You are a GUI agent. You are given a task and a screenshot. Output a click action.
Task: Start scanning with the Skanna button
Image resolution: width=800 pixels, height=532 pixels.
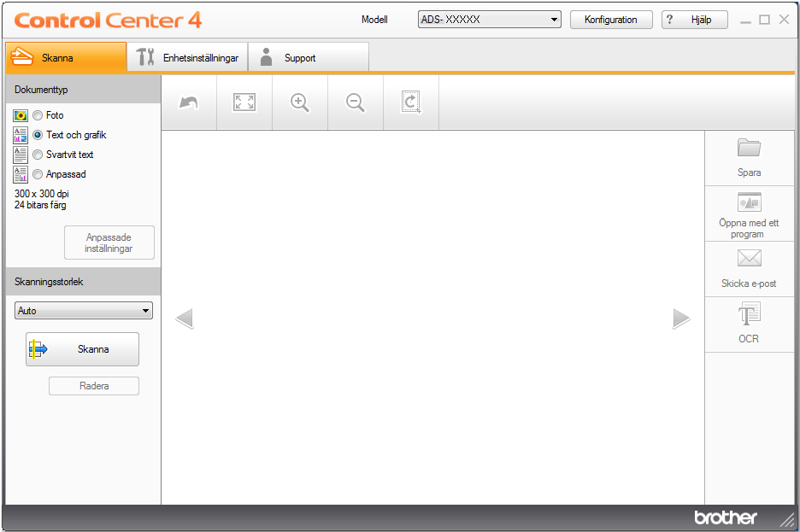pyautogui.click(x=83, y=349)
